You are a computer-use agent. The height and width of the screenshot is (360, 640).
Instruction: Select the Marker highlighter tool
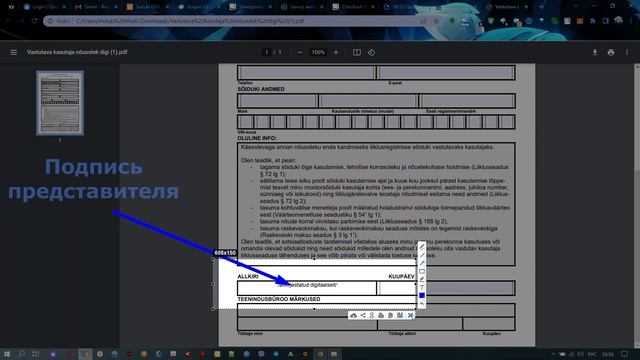[x=422, y=280]
